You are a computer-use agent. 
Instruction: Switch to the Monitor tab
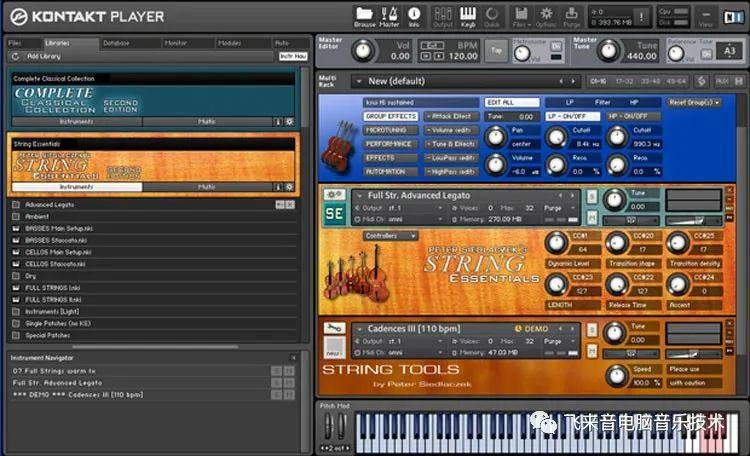tap(176, 43)
